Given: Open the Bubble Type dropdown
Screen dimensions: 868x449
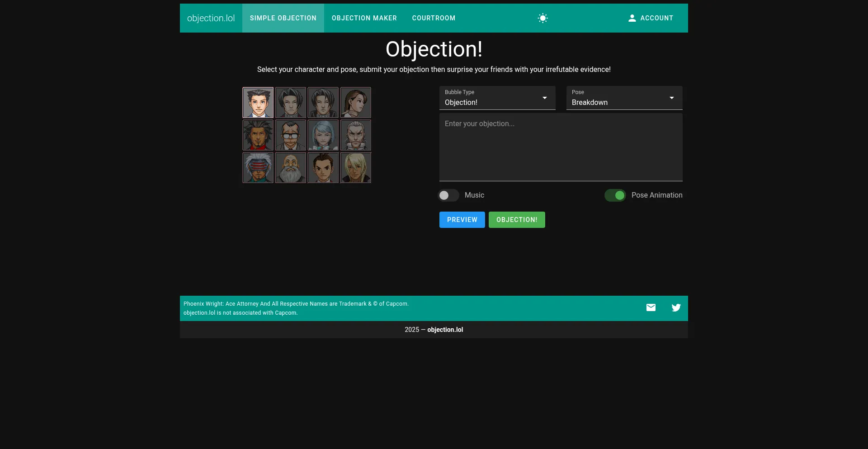Looking at the screenshot, I should pos(497,98).
